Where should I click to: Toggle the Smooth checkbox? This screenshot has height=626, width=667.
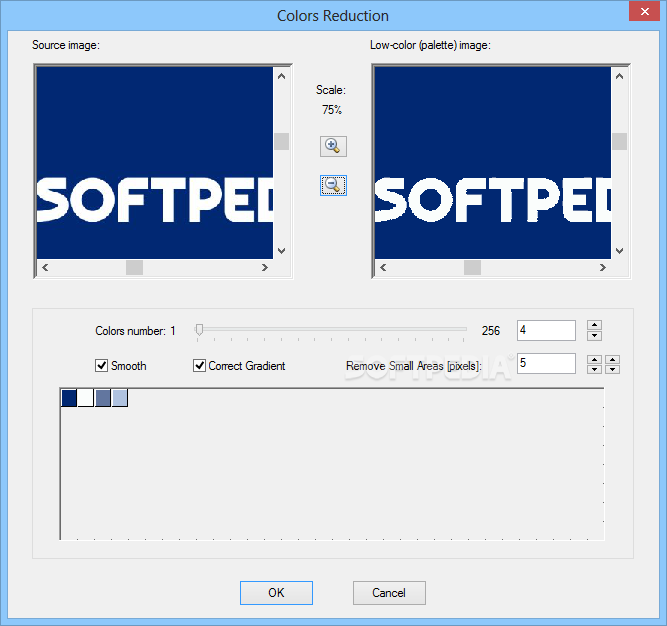click(x=101, y=365)
